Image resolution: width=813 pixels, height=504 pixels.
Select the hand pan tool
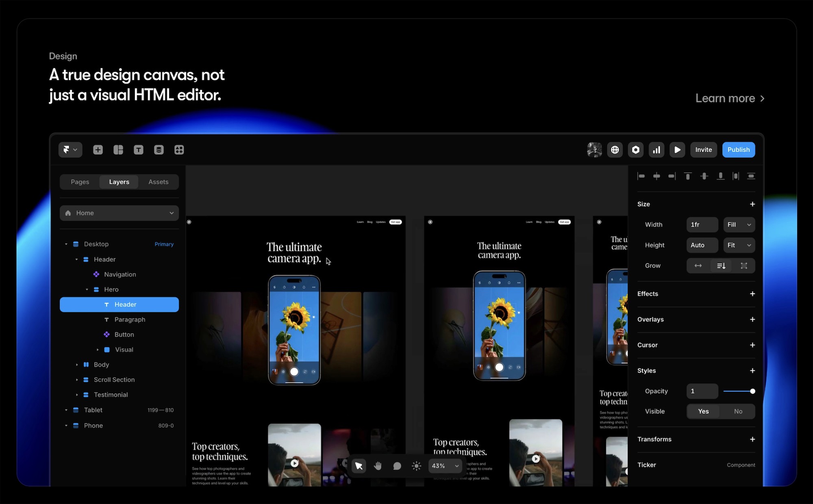[378, 466]
